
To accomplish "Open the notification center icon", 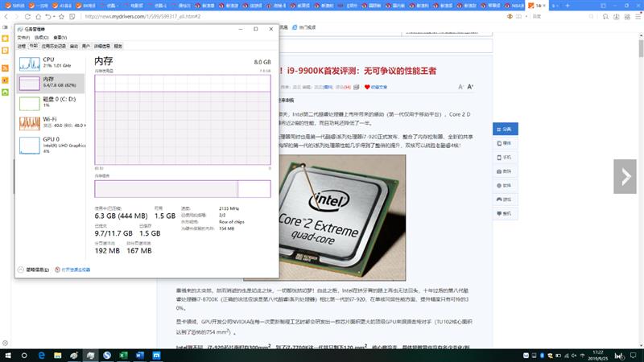I will [634, 356].
